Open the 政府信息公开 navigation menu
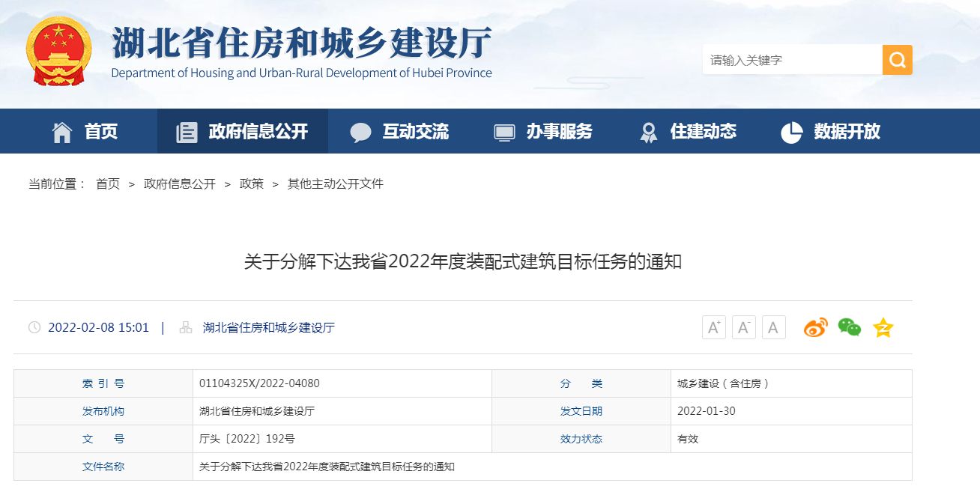Viewport: 980px width, 492px height. click(x=241, y=131)
